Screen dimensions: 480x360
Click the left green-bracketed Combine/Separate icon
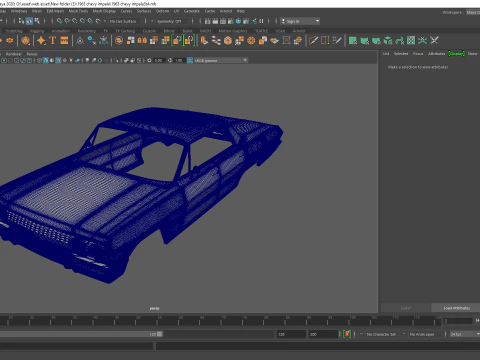[177, 40]
